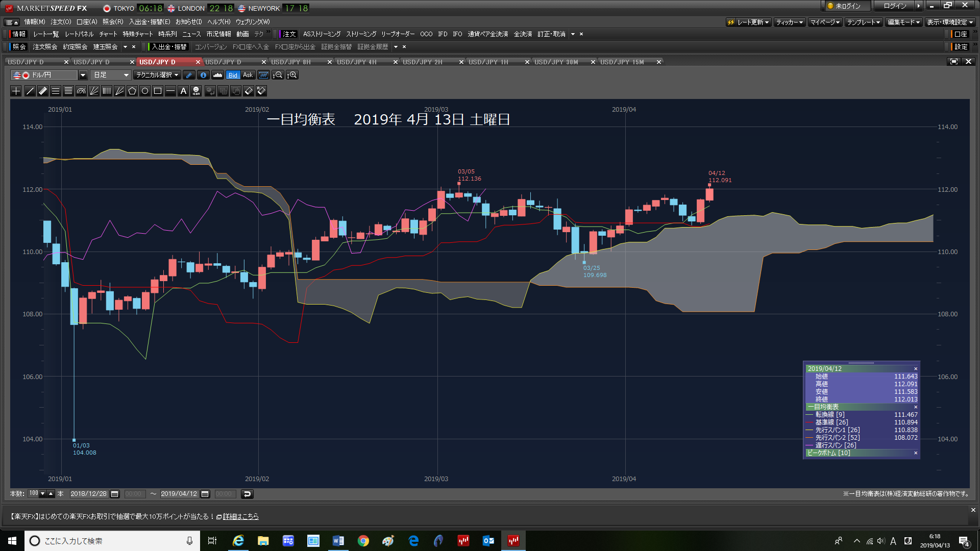Click the 遅行スパン [26] magenta line swatch
Viewport: 980px width, 551px height.
pos(809,445)
